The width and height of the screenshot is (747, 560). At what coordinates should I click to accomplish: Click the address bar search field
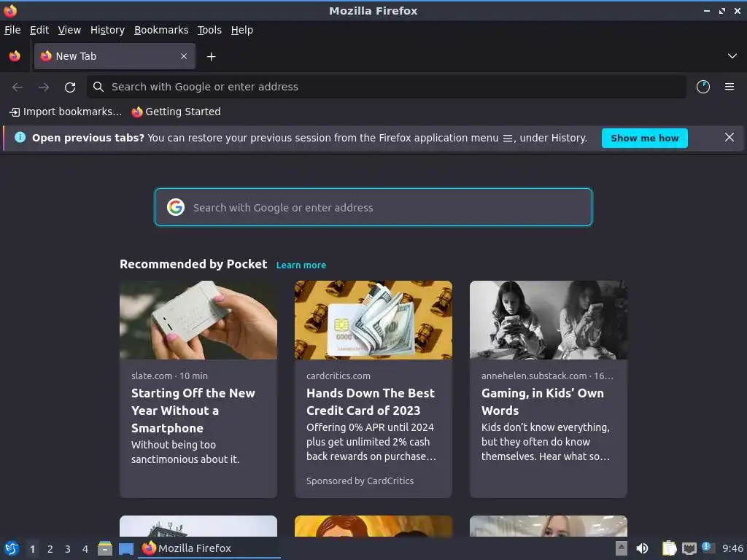[387, 87]
